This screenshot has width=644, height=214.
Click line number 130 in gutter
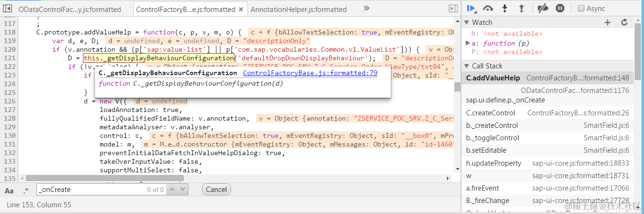click(x=9, y=135)
